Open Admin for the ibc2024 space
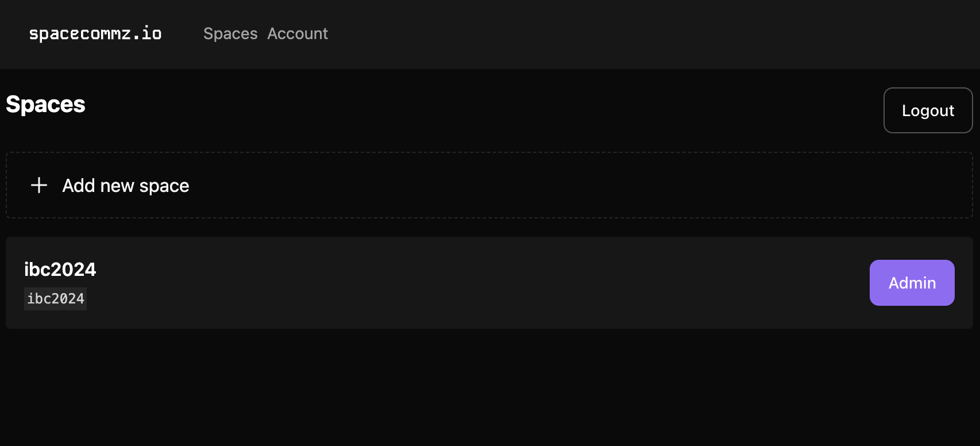 pos(912,283)
